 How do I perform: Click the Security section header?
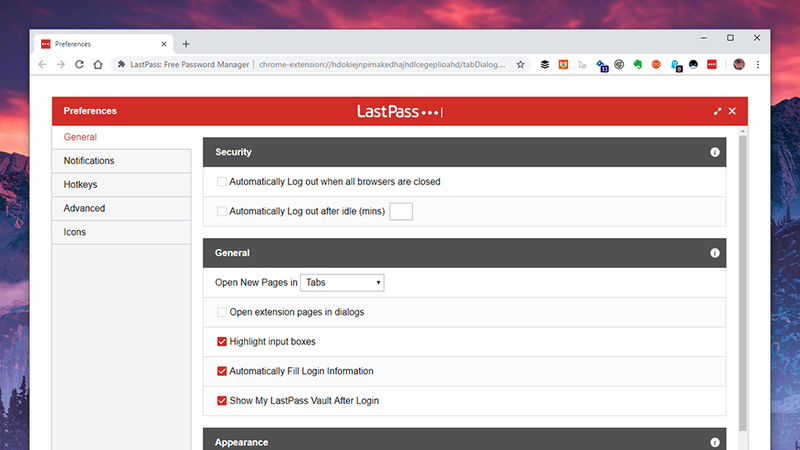464,152
